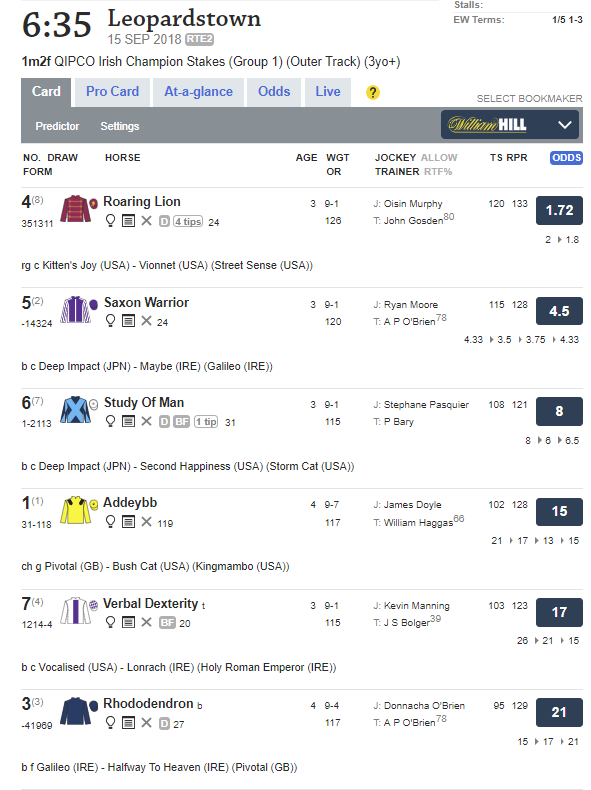Toggle the Settings option in grey bar
Image resolution: width=591 pixels, height=790 pixels.
(120, 126)
